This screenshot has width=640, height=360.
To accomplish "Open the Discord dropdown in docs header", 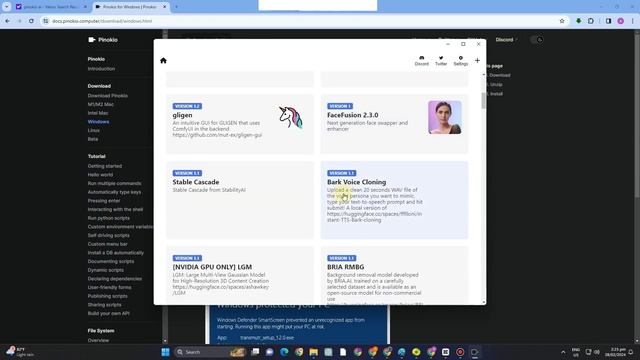I will click(x=506, y=40).
